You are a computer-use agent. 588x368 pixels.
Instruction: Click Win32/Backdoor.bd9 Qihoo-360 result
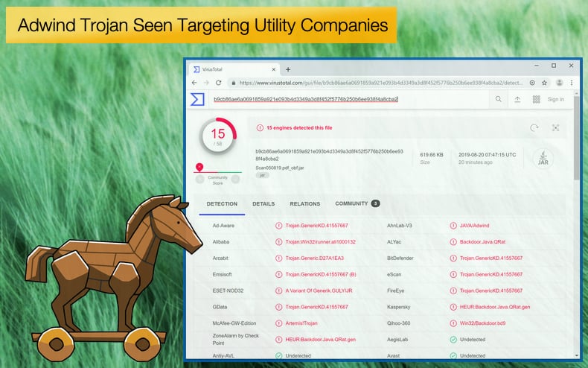[x=482, y=323]
